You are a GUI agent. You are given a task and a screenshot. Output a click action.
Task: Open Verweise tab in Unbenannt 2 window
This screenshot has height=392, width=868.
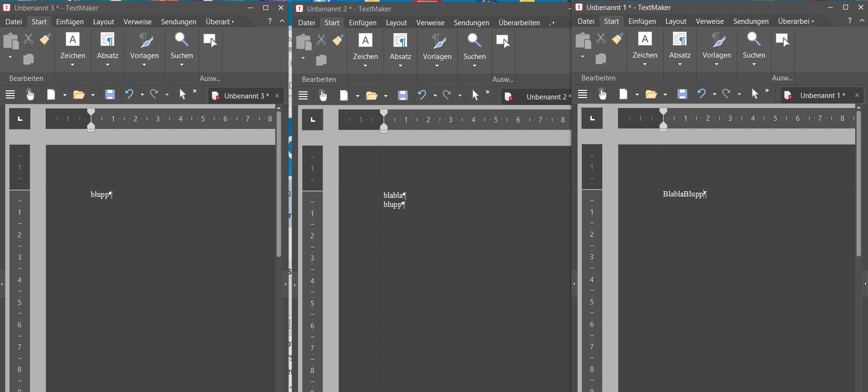(430, 22)
